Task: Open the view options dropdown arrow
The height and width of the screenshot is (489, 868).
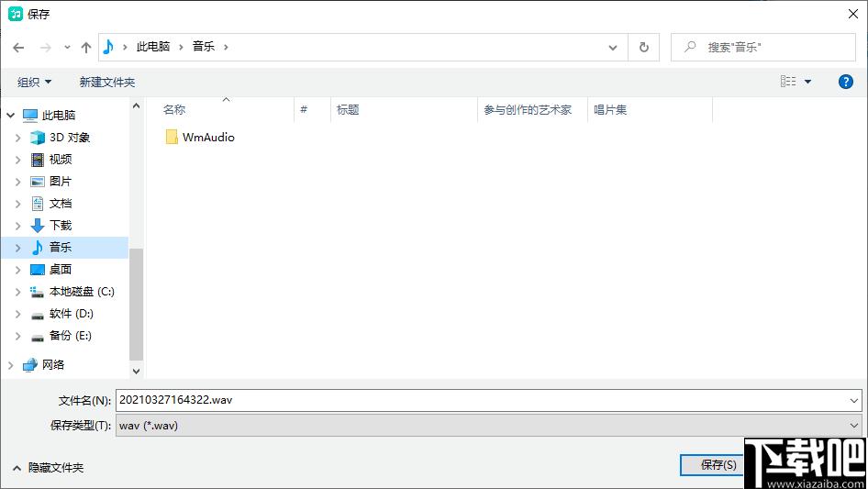Action: [807, 82]
